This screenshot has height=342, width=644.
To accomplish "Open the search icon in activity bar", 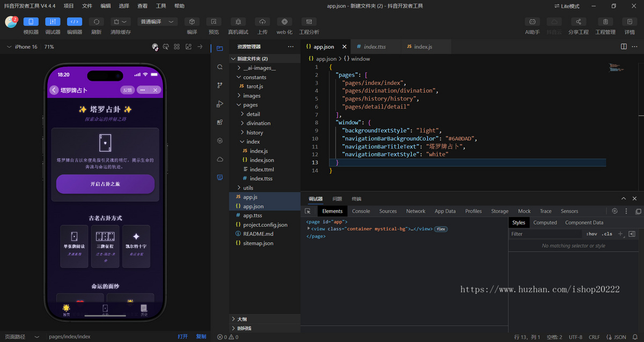I will click(219, 67).
